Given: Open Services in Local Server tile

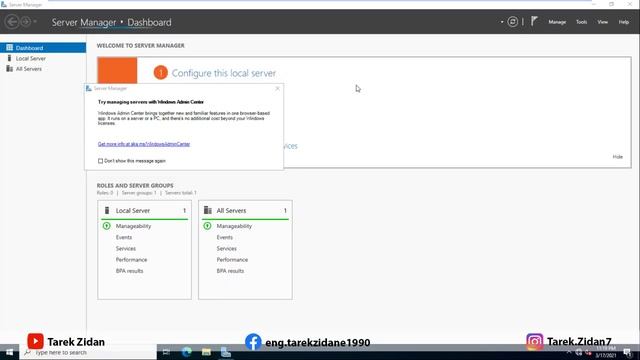Looking at the screenshot, I should tap(126, 249).
